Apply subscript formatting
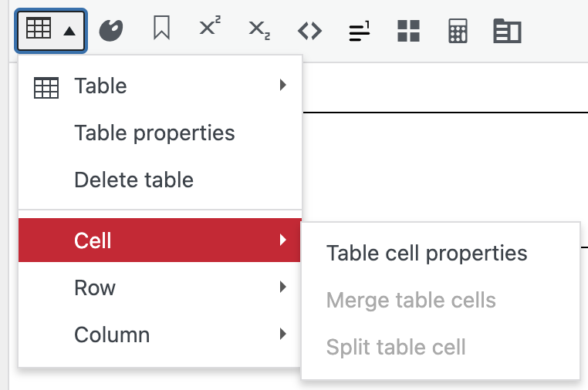588x390 pixels. [x=259, y=30]
